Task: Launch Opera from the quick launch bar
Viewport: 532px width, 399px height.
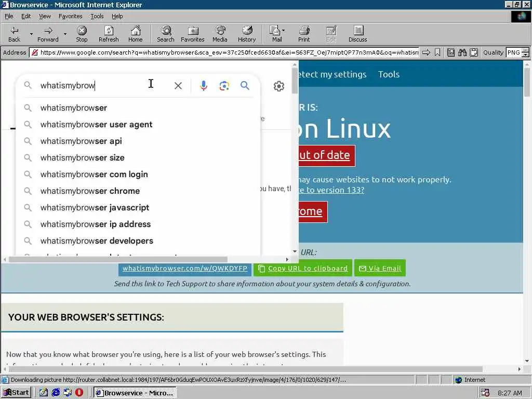Action: (x=79, y=393)
